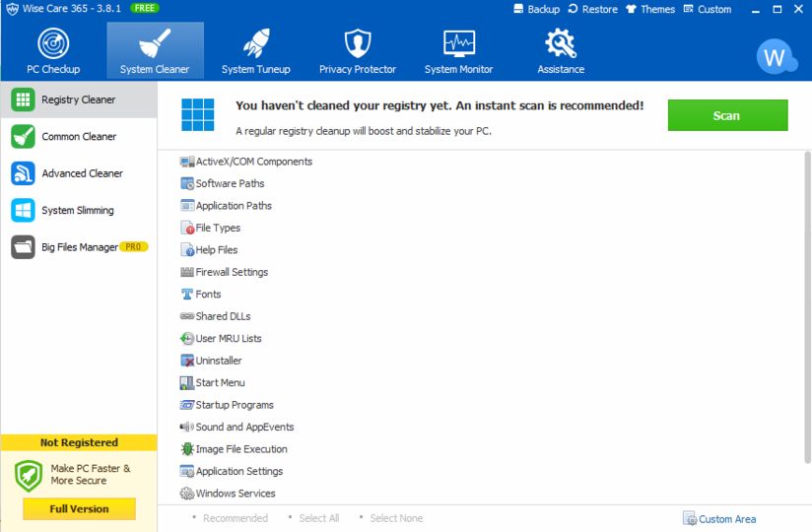Image resolution: width=812 pixels, height=532 pixels.
Task: Click the Select None link
Action: tap(396, 518)
